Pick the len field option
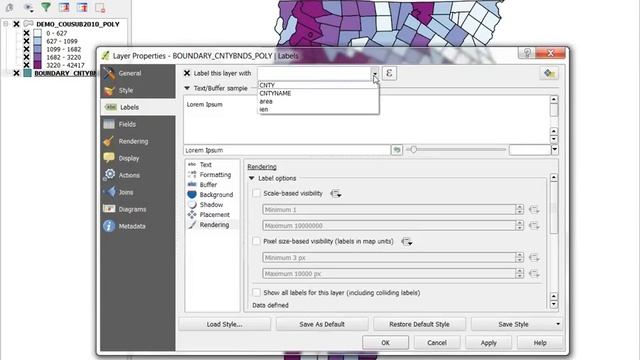Screen dimensions: 640x360 coord(318,109)
